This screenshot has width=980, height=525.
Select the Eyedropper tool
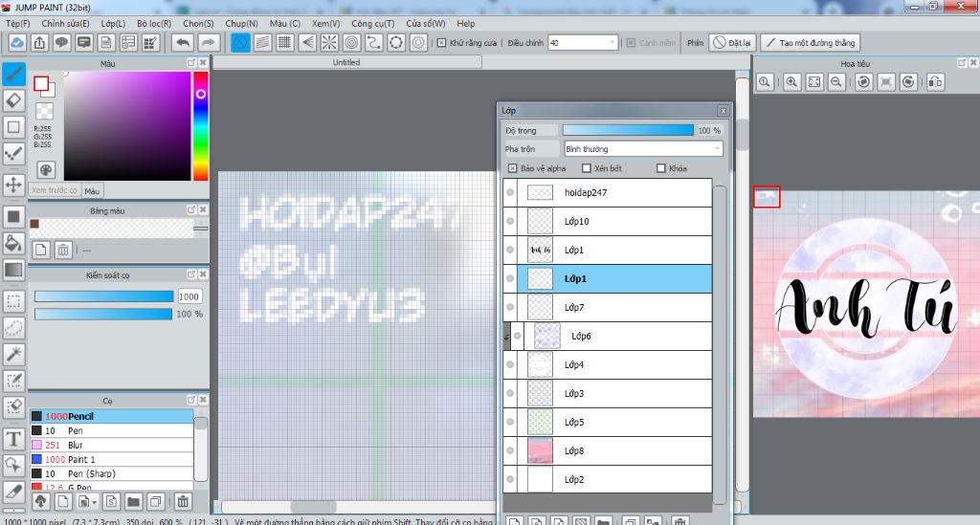click(13, 492)
